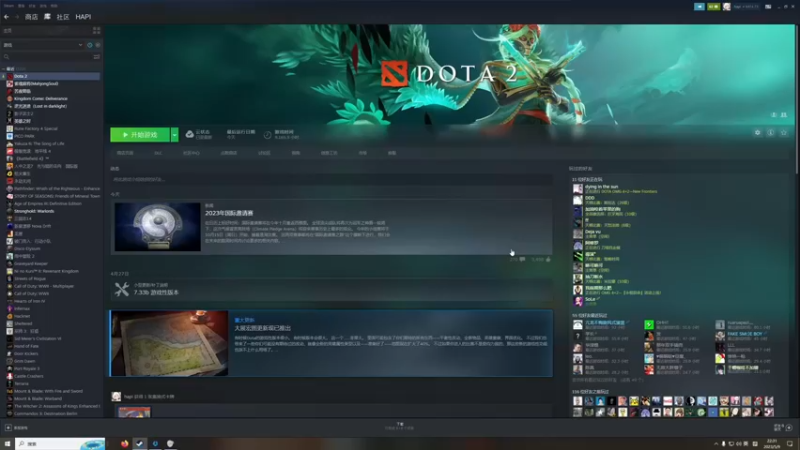The height and width of the screenshot is (450, 800).
Task: Click the Windows taskbar search box
Action: click(60, 444)
